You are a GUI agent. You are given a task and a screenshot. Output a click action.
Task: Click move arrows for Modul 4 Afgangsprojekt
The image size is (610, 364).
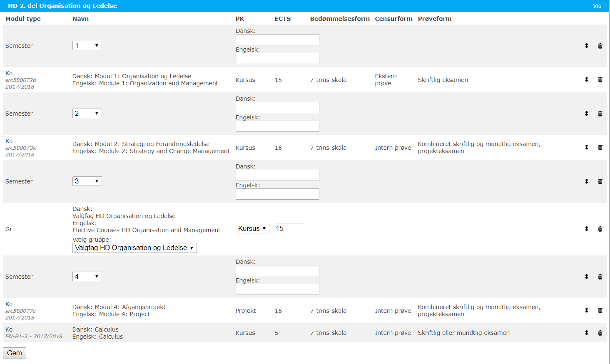tap(586, 310)
